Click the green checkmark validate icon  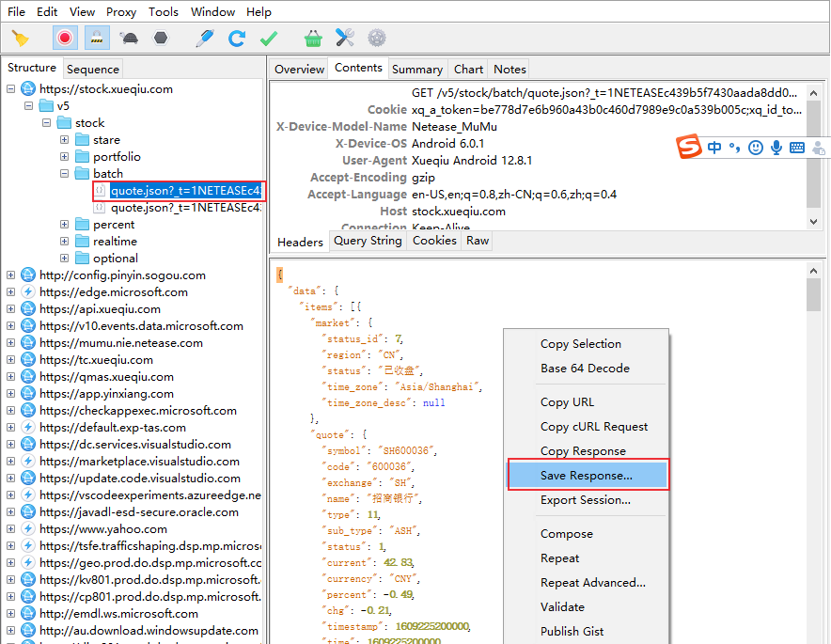269,39
